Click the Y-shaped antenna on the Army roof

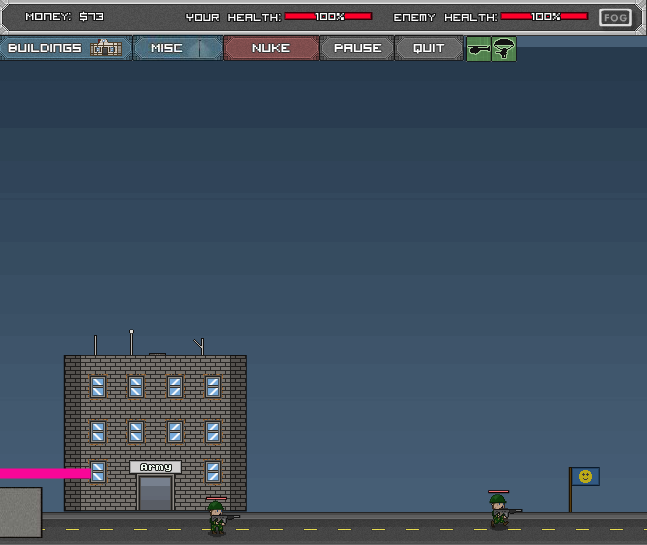[199, 347]
